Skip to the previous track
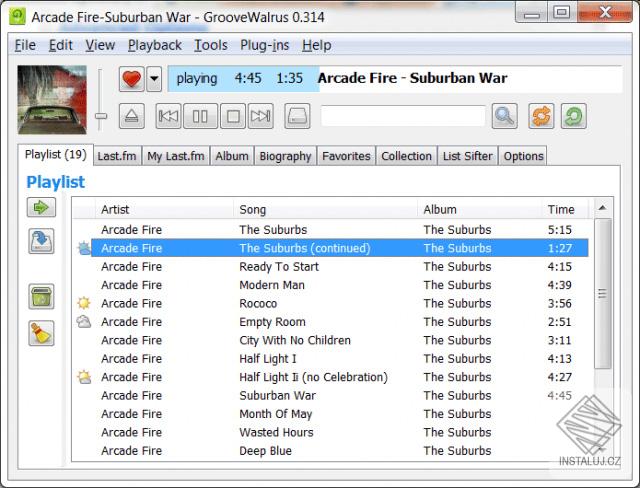640x488 pixels. 168,116
